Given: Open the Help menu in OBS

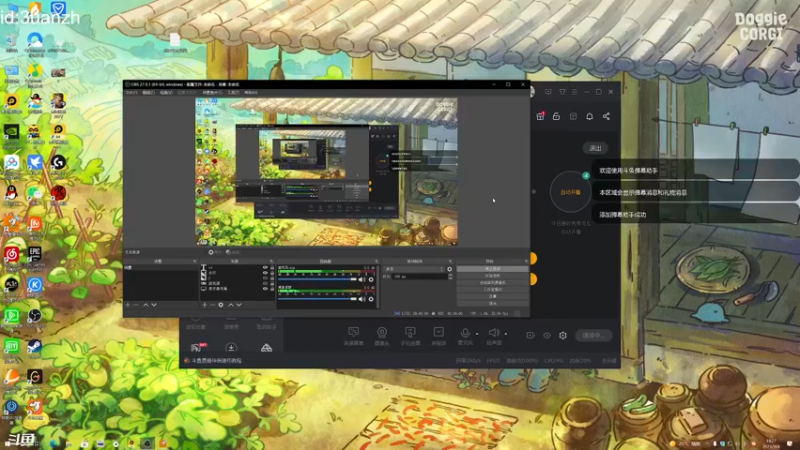Looking at the screenshot, I should (251, 92).
